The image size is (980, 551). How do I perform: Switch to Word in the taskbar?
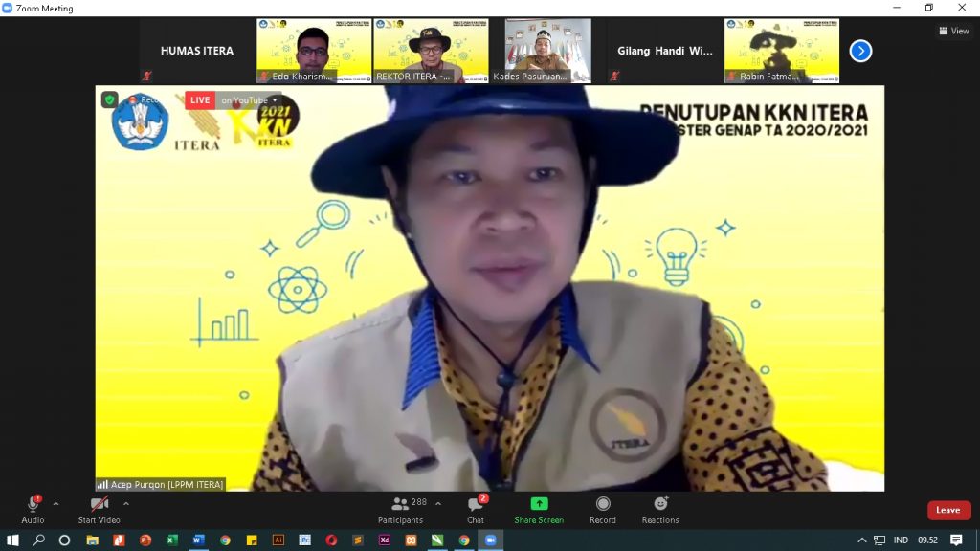coord(199,540)
